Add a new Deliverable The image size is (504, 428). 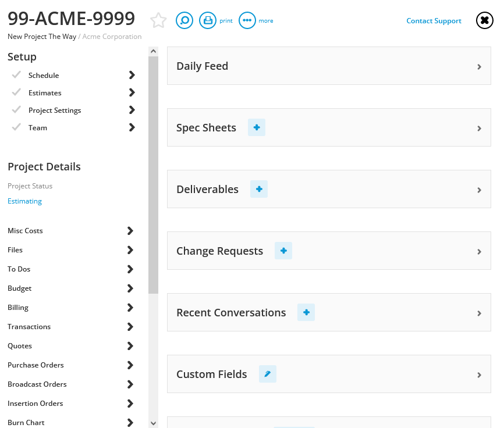tap(259, 189)
